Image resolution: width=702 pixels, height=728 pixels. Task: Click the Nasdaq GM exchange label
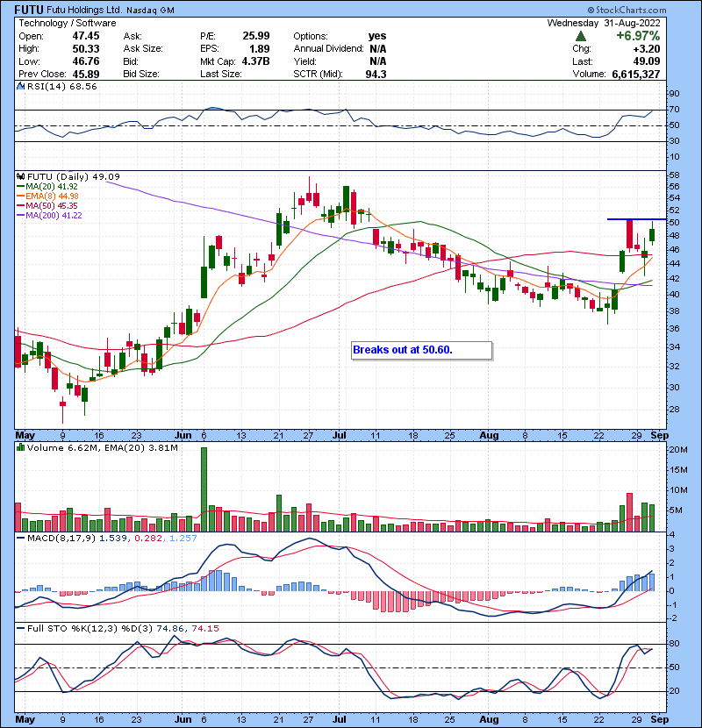click(150, 11)
